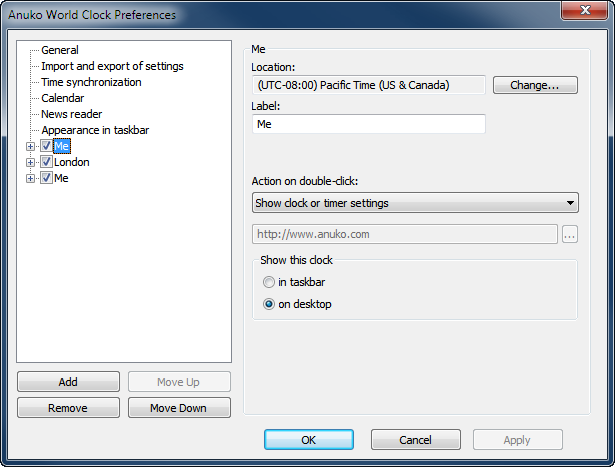The width and height of the screenshot is (615, 467).
Task: Expand the Me node below London
Action: click(31, 178)
